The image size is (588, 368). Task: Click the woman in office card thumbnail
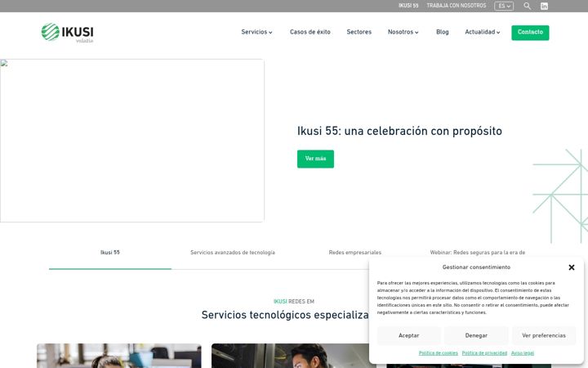[119, 356]
